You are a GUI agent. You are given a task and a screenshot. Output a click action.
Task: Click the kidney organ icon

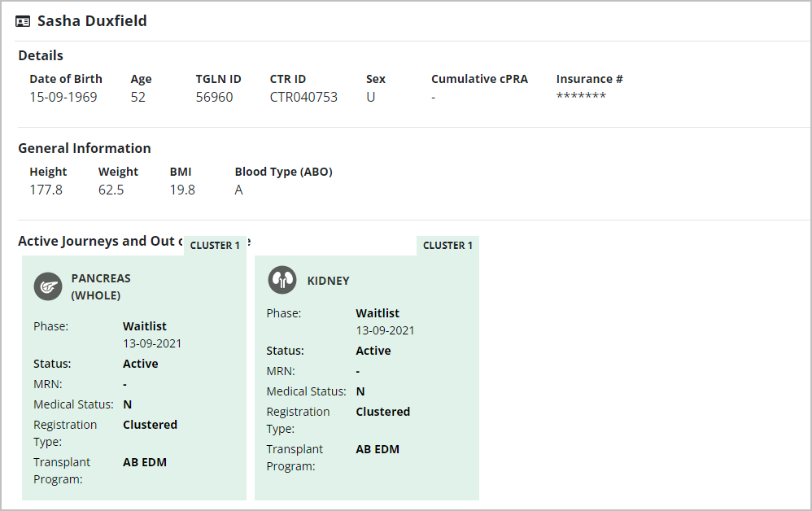(x=282, y=281)
